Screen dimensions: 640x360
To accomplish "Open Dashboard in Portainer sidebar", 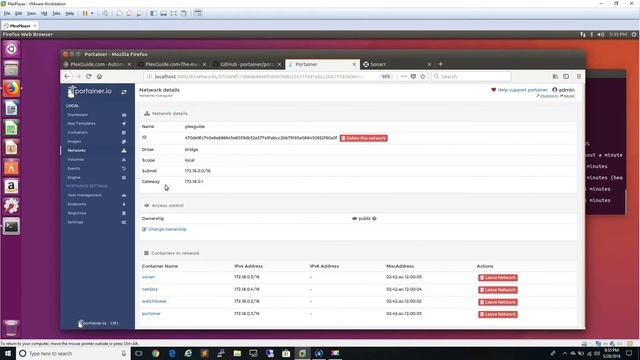I will coord(78,115).
